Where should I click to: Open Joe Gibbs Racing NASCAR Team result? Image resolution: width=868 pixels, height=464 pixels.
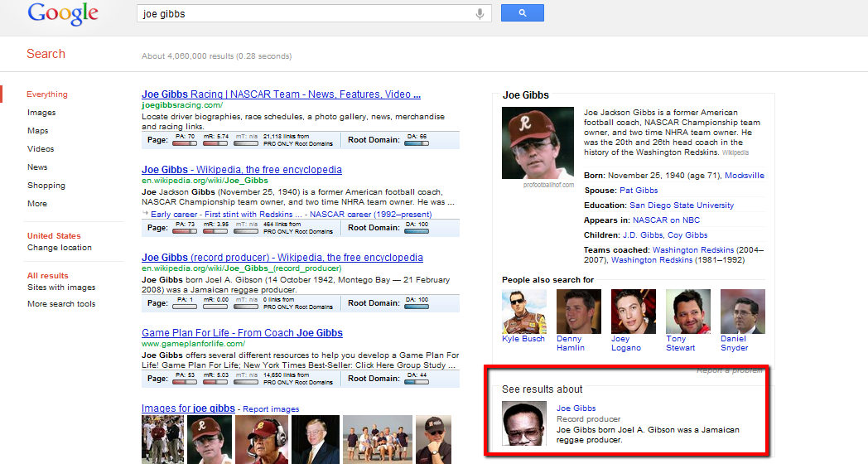(x=282, y=94)
